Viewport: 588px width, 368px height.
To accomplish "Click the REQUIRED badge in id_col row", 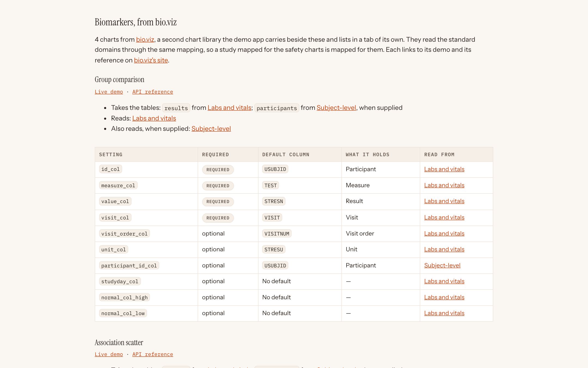I will click(x=218, y=170).
